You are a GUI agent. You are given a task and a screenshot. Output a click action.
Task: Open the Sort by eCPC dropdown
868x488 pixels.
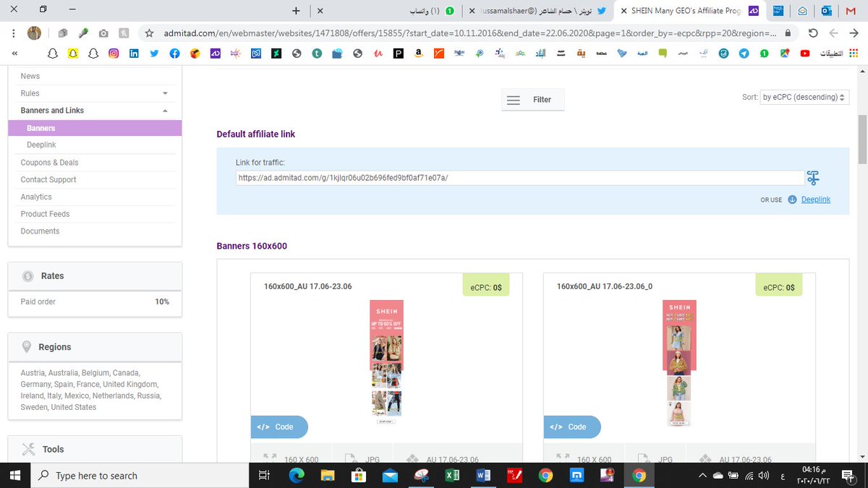[805, 97]
